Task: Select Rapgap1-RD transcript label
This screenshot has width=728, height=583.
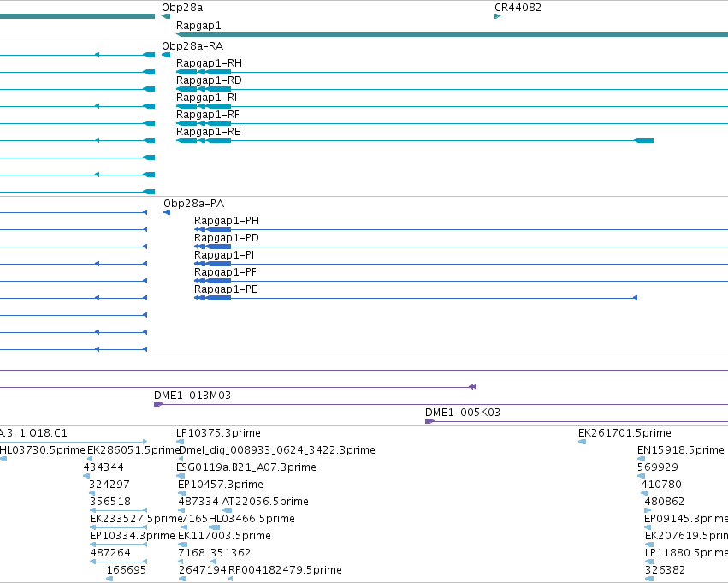Action: pyautogui.click(x=209, y=80)
